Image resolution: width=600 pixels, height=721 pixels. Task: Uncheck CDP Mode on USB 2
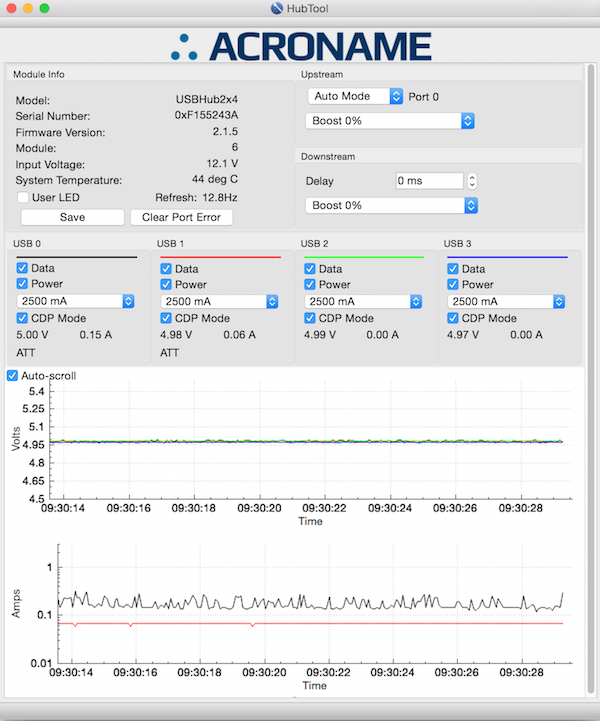click(310, 318)
